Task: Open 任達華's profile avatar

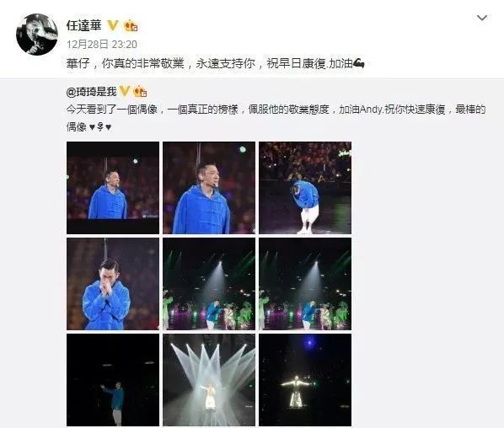Action: tap(36, 35)
